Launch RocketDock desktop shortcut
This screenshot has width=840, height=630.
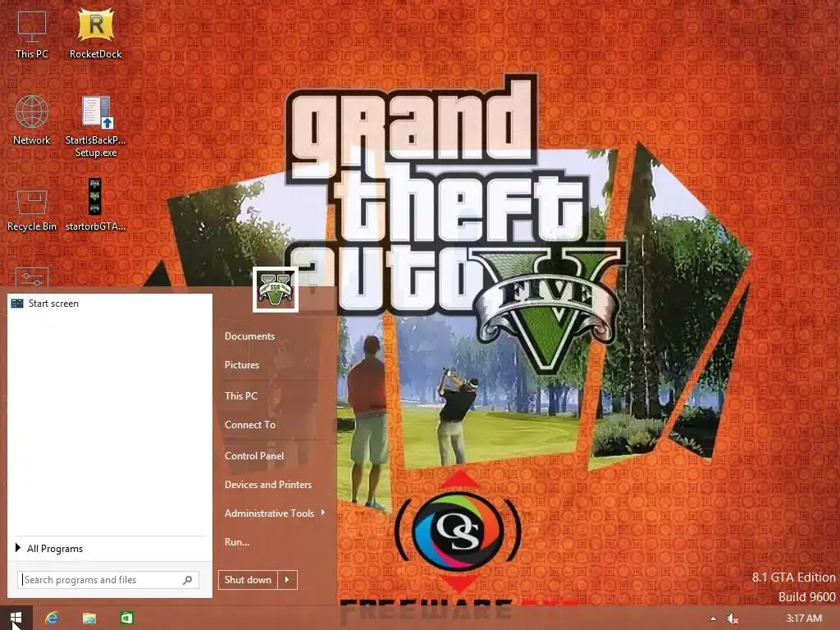click(x=95, y=34)
